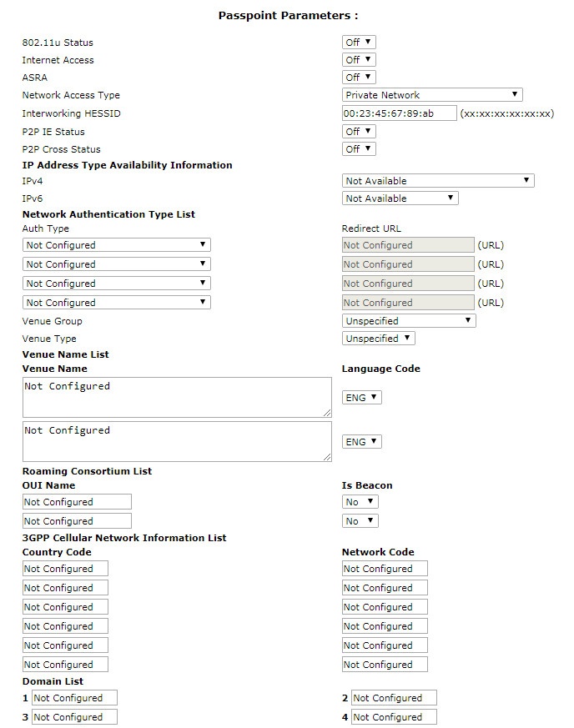The width and height of the screenshot is (574, 728).
Task: Click the first OUI Name field
Action: click(77, 502)
